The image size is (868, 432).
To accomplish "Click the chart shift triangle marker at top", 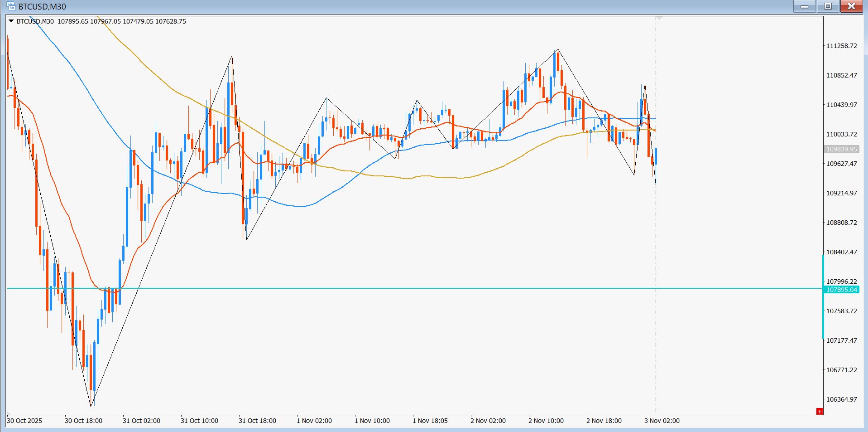I will [x=660, y=18].
